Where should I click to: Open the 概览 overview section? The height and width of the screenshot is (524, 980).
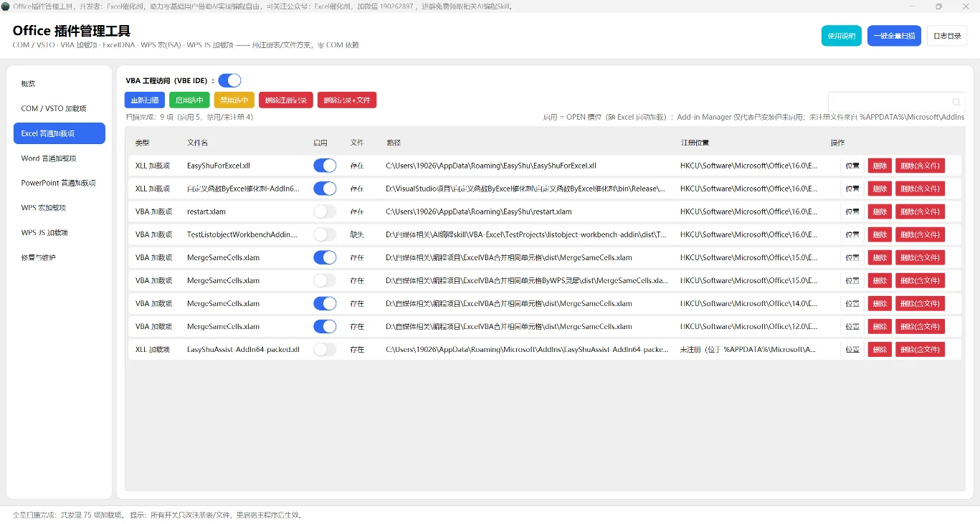pos(60,84)
